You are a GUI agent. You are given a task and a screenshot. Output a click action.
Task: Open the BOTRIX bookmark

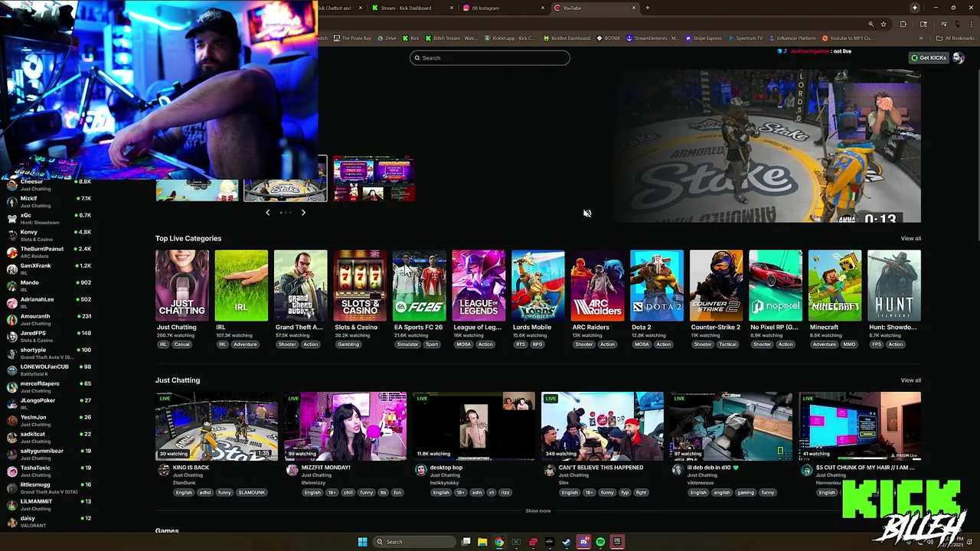[608, 38]
